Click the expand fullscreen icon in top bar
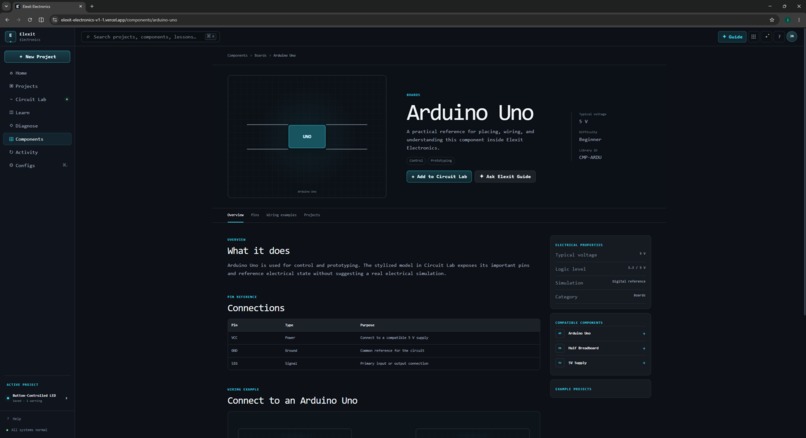 click(x=767, y=36)
